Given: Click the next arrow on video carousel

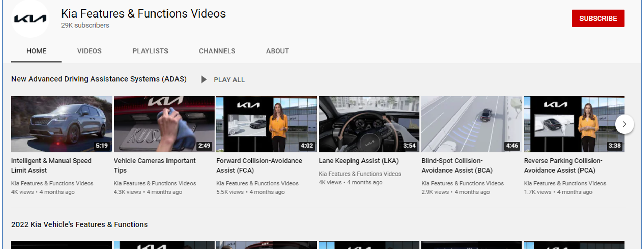Looking at the screenshot, I should pyautogui.click(x=624, y=124).
